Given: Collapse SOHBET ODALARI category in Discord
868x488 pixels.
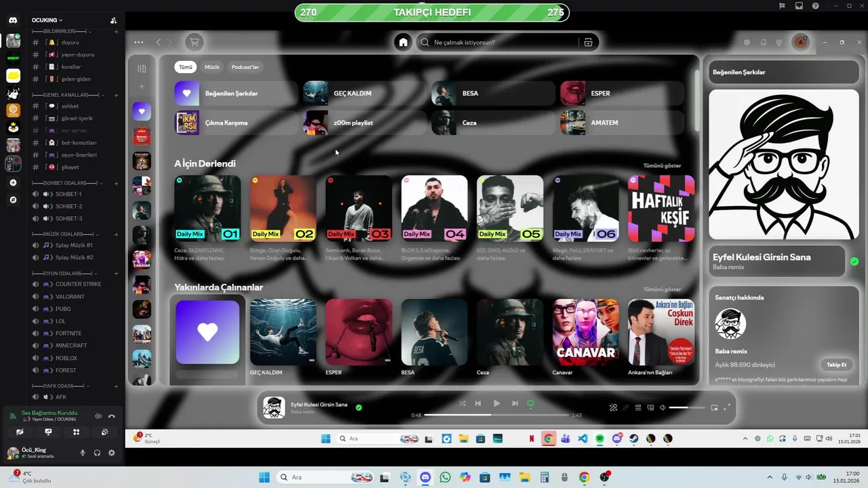Looking at the screenshot, I should [x=66, y=183].
